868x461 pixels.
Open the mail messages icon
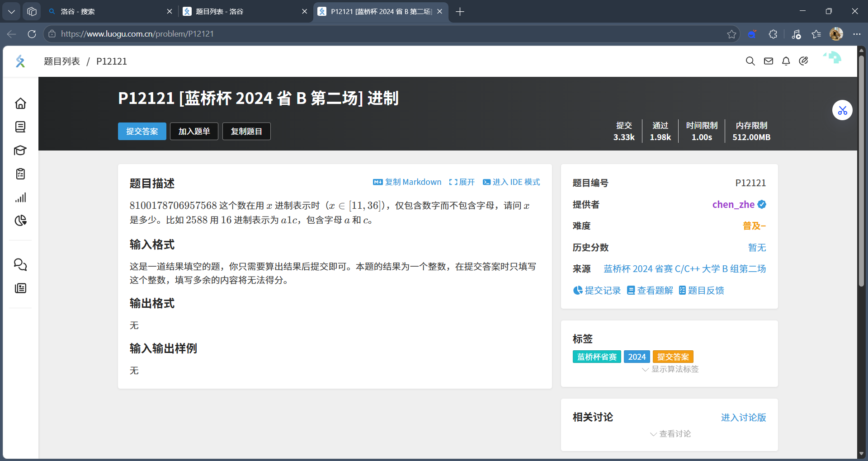pos(769,61)
